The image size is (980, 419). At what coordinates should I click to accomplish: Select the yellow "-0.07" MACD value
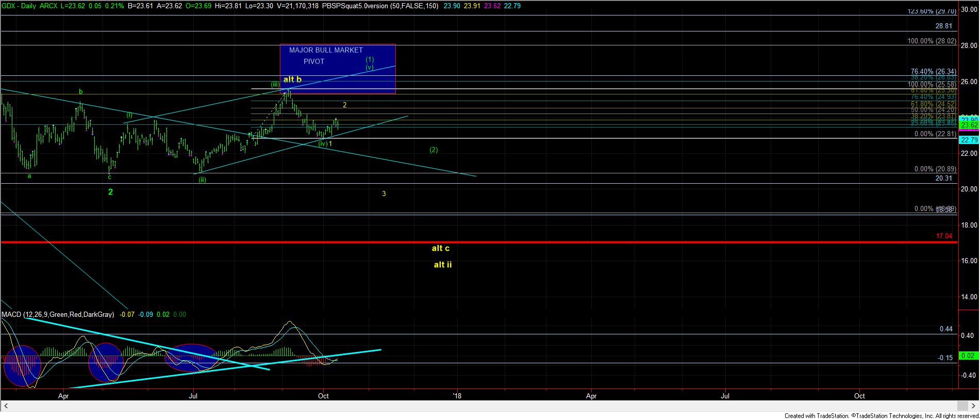click(128, 314)
